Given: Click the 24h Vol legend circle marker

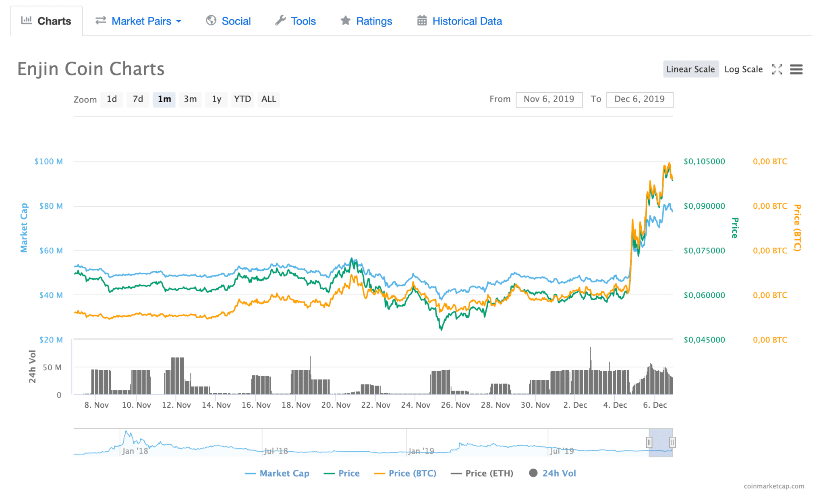Looking at the screenshot, I should tap(533, 473).
